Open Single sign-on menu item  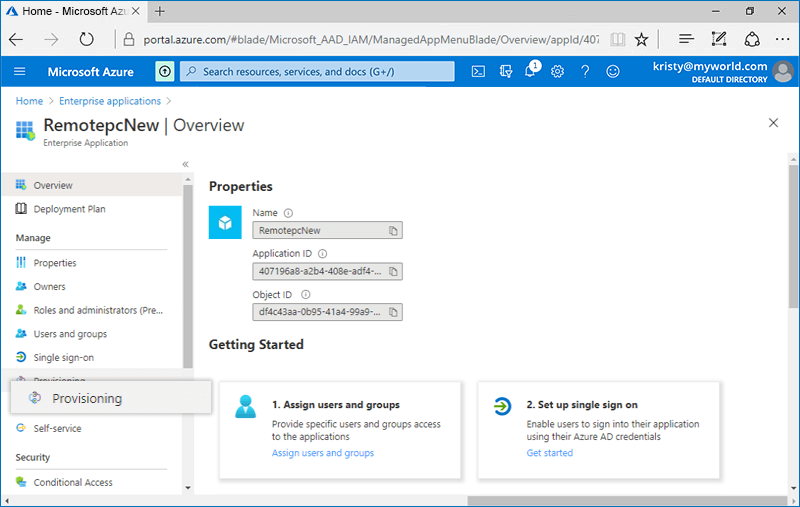coord(64,357)
